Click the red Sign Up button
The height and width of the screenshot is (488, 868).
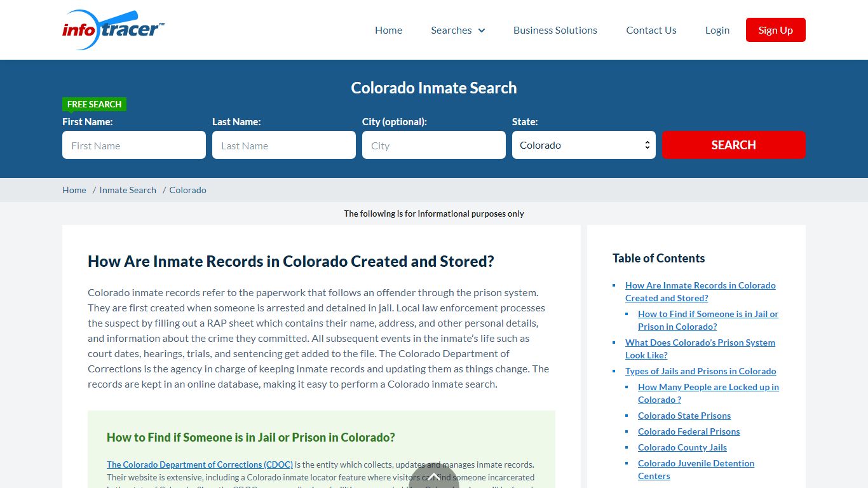(x=776, y=30)
